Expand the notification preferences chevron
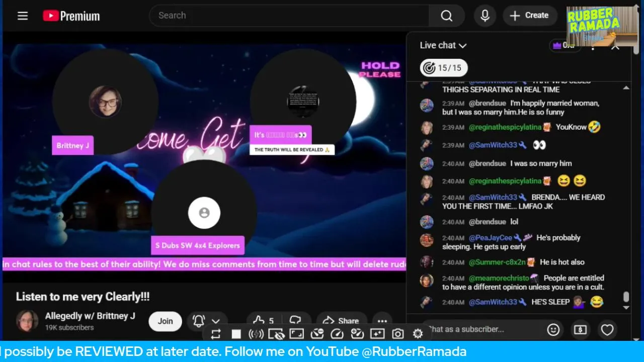This screenshot has width=644, height=362. pyautogui.click(x=216, y=321)
